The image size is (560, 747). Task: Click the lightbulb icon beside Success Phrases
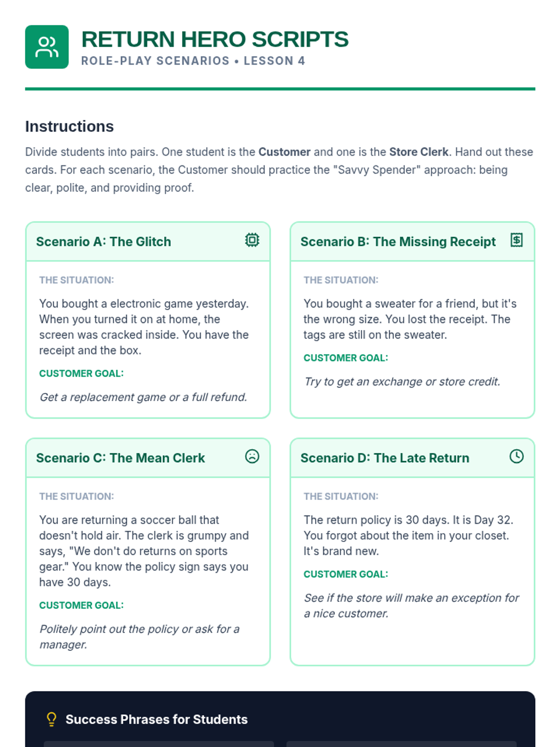[x=52, y=719]
